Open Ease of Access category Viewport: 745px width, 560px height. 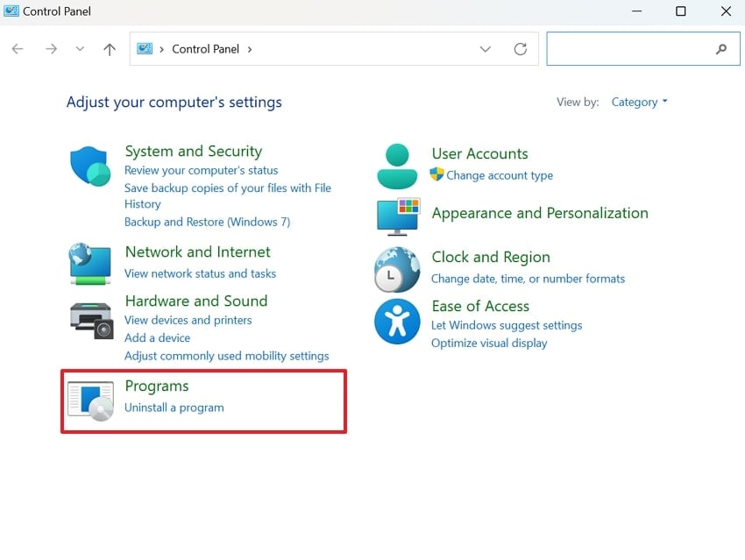pos(480,307)
